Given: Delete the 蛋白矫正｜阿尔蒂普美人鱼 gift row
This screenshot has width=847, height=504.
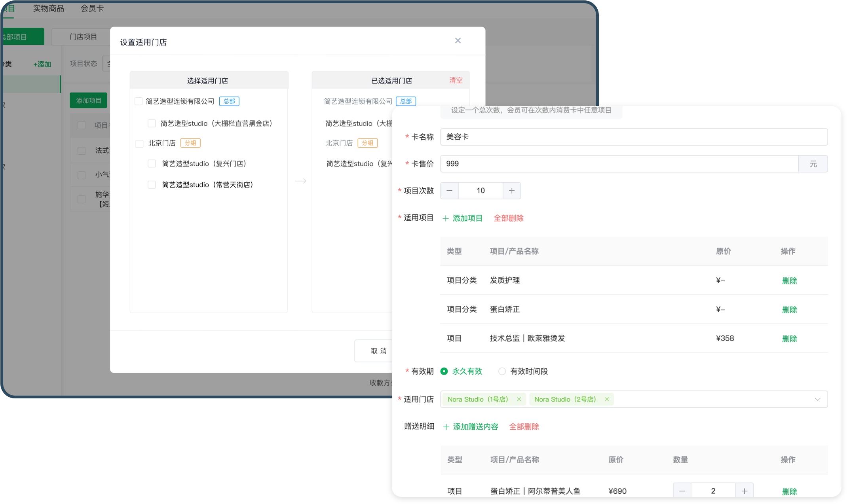Looking at the screenshot, I should click(x=789, y=491).
